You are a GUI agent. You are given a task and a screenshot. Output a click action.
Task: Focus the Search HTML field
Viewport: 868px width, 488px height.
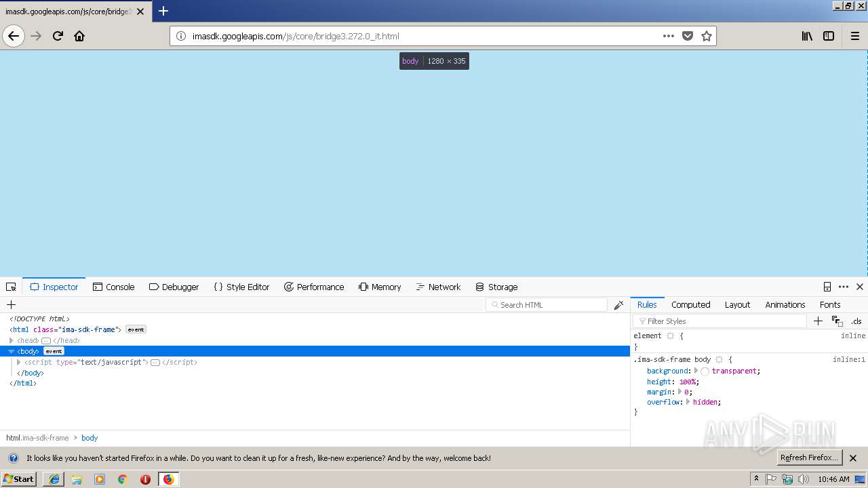[x=547, y=305]
